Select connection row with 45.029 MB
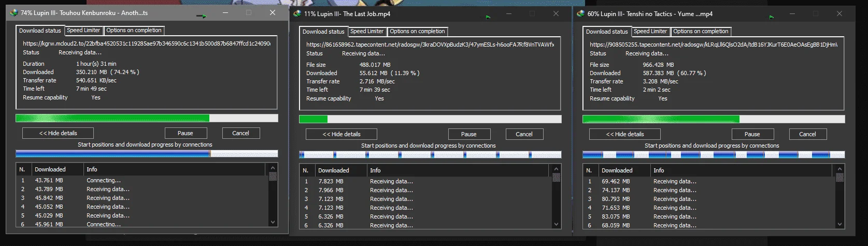This screenshot has height=246, width=868. pyautogui.click(x=143, y=215)
